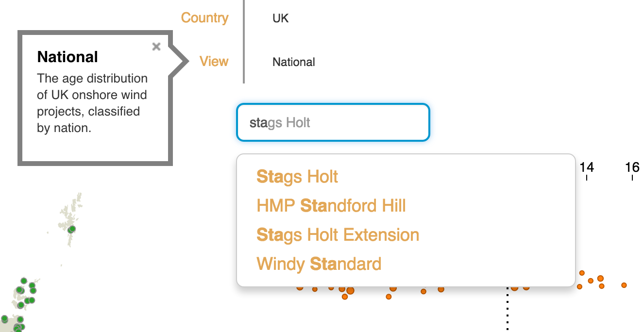Click the largest orange dot left of the dotted line
644x332 pixels.
(x=350, y=291)
